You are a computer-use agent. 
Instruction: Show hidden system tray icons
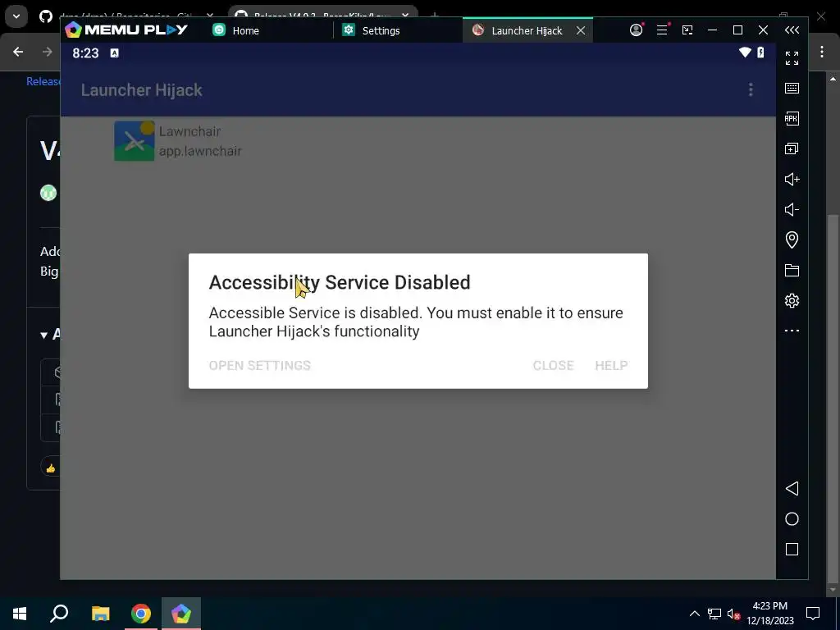[694, 614]
